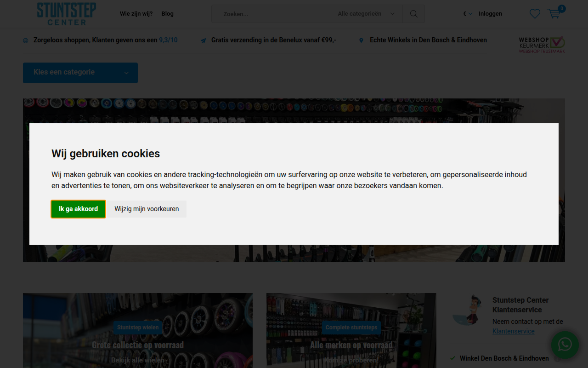Viewport: 588px width, 368px height.
Task: Click Stuntstep Center Klantenservice heading
Action: (520, 305)
